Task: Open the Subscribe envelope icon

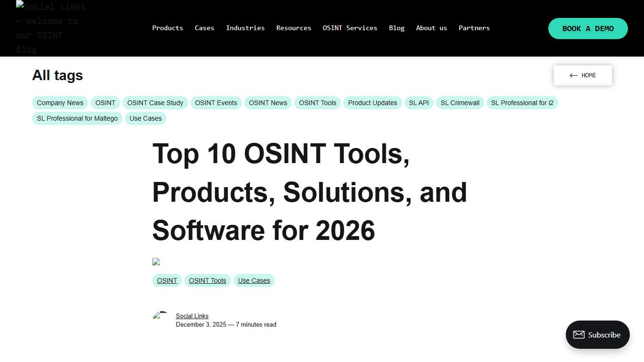Action: point(579,335)
